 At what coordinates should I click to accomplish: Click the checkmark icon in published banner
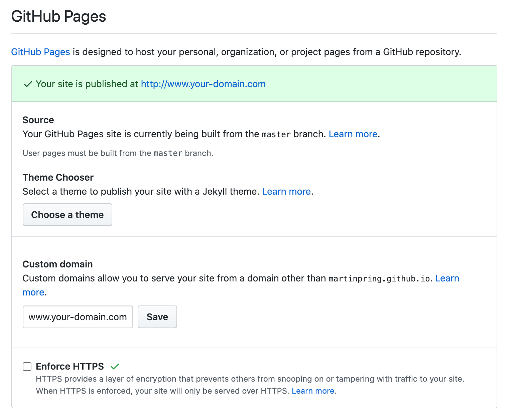[28, 84]
